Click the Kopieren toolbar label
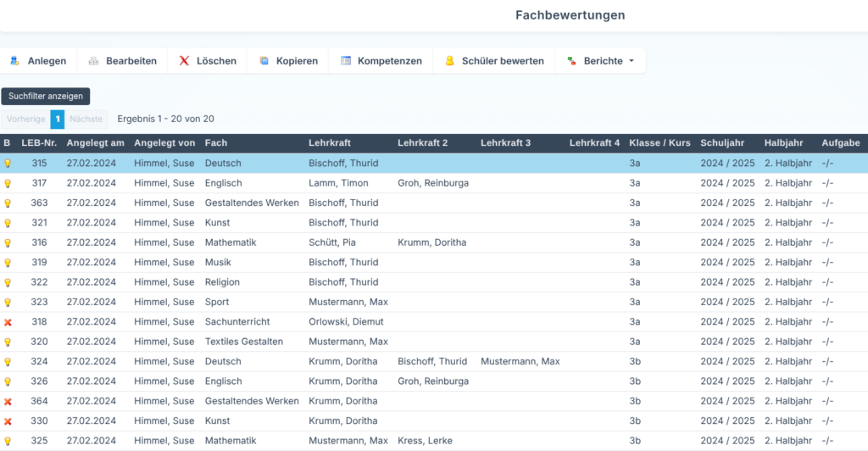Image resolution: width=868 pixels, height=451 pixels. [298, 61]
